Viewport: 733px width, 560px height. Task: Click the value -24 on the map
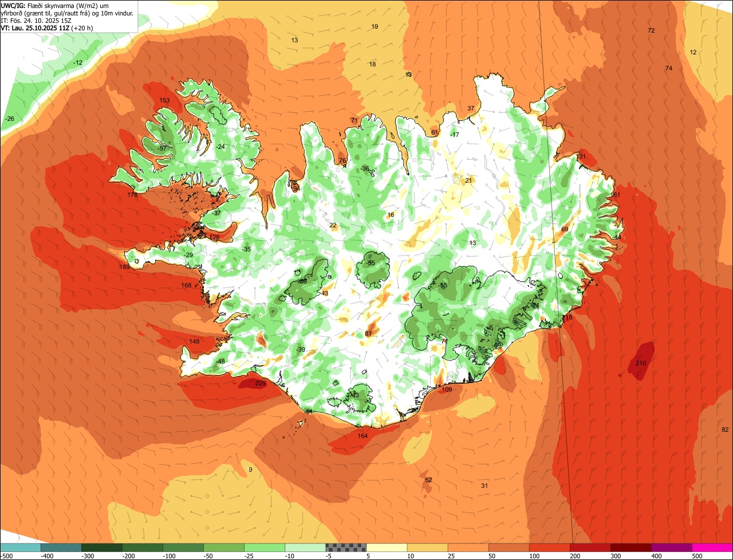(x=220, y=147)
